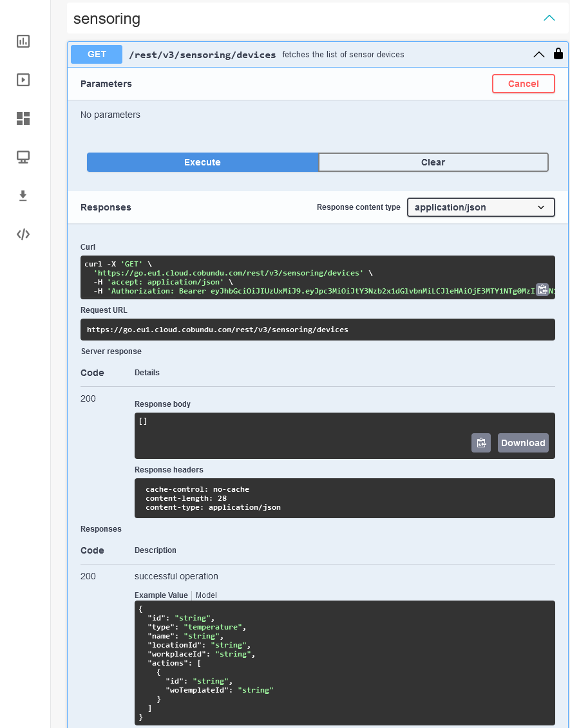The image size is (570, 728).
Task: Click the 'No parameters' text
Action: pyautogui.click(x=110, y=115)
